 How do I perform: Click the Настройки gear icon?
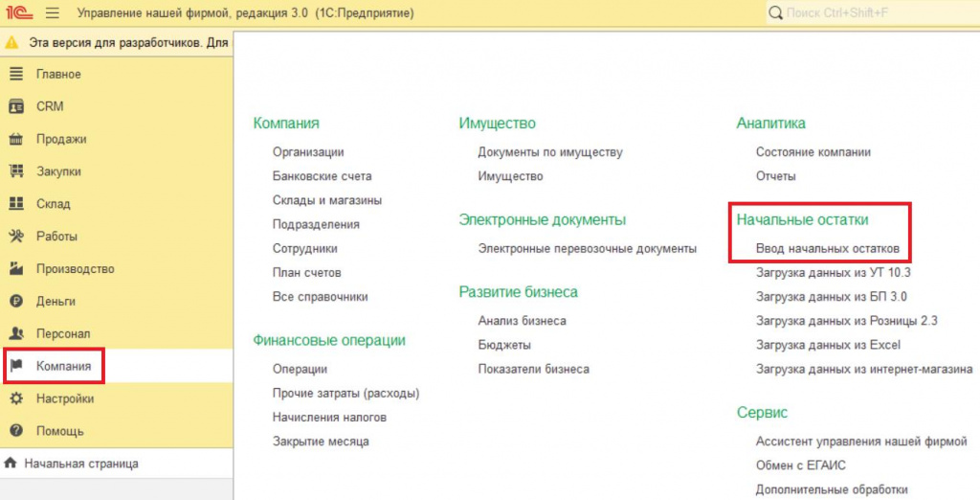pyautogui.click(x=16, y=398)
